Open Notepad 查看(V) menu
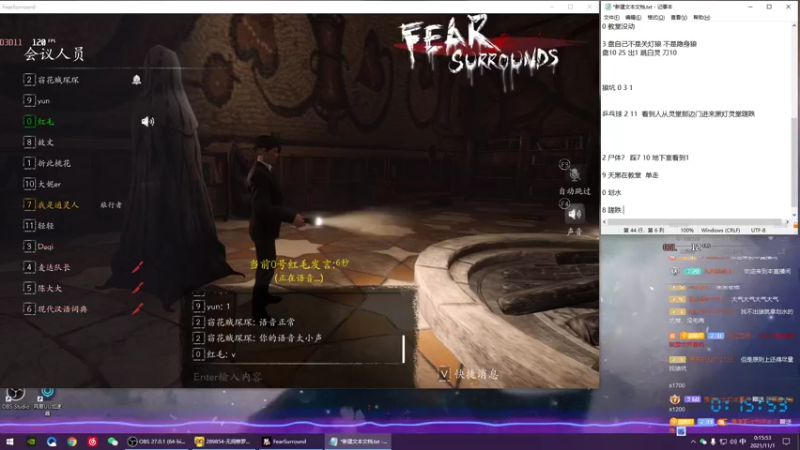800x450 pixels. [679, 17]
